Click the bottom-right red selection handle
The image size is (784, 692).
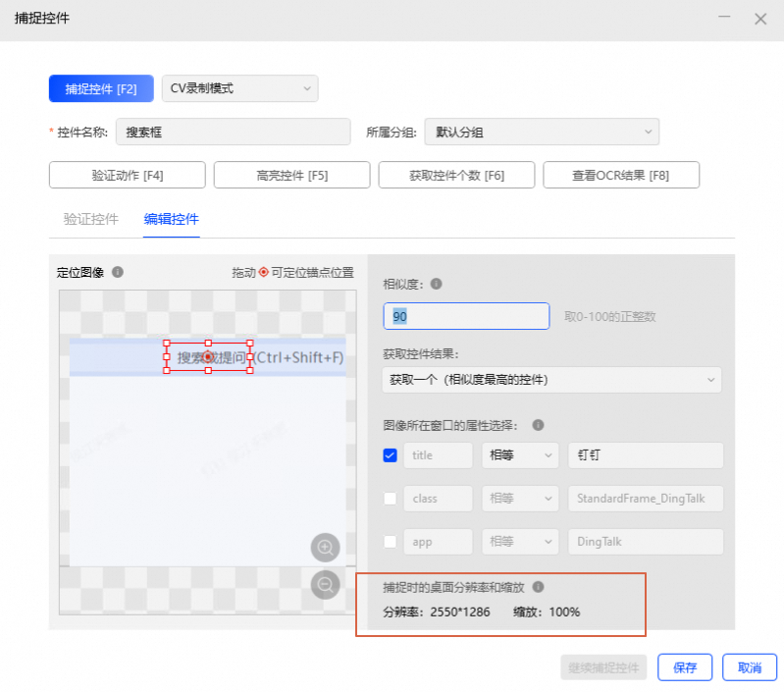point(250,370)
